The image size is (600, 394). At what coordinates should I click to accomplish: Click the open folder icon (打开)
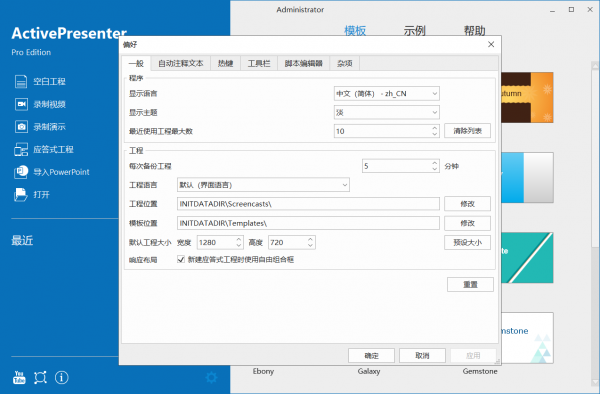(x=21, y=194)
